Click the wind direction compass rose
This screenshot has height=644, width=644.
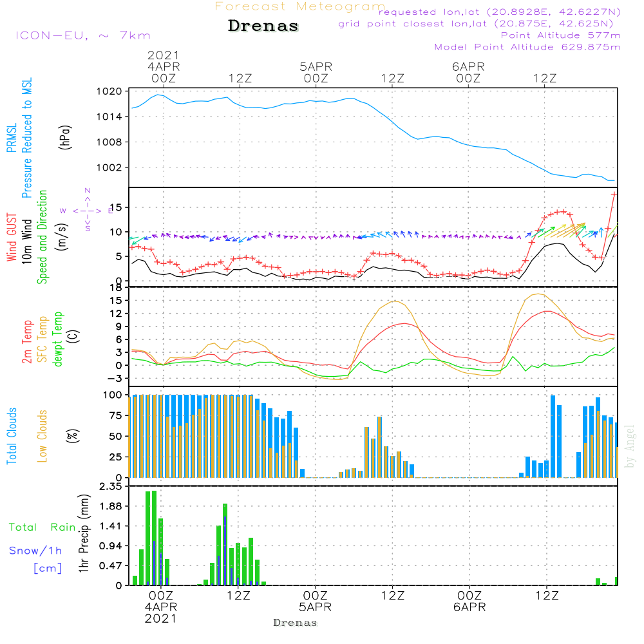tap(87, 210)
